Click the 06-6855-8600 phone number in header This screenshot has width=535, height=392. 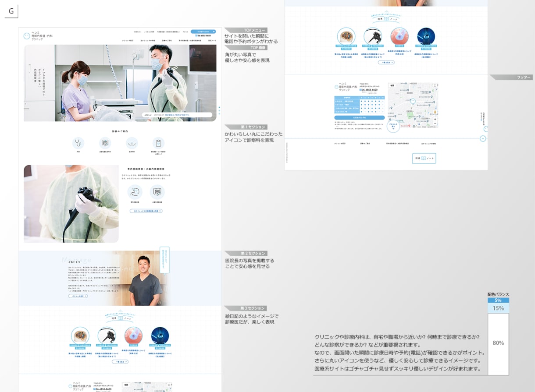coord(202,35)
